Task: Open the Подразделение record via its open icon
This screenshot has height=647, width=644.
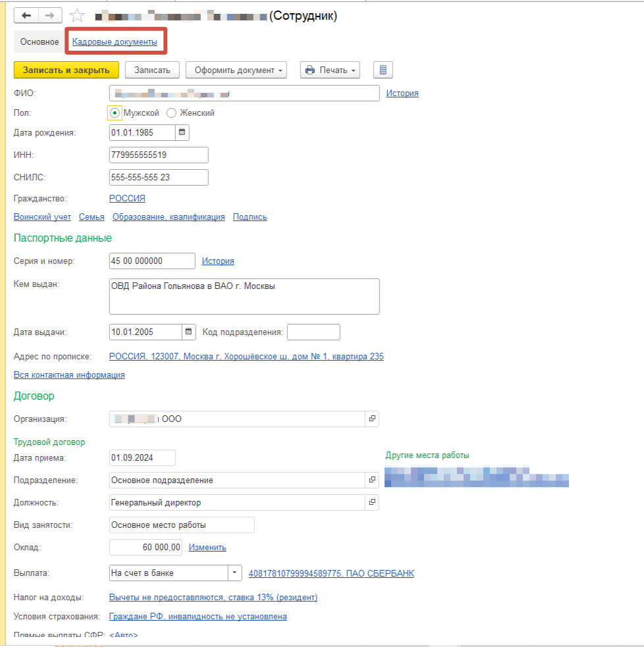Action: tap(372, 480)
